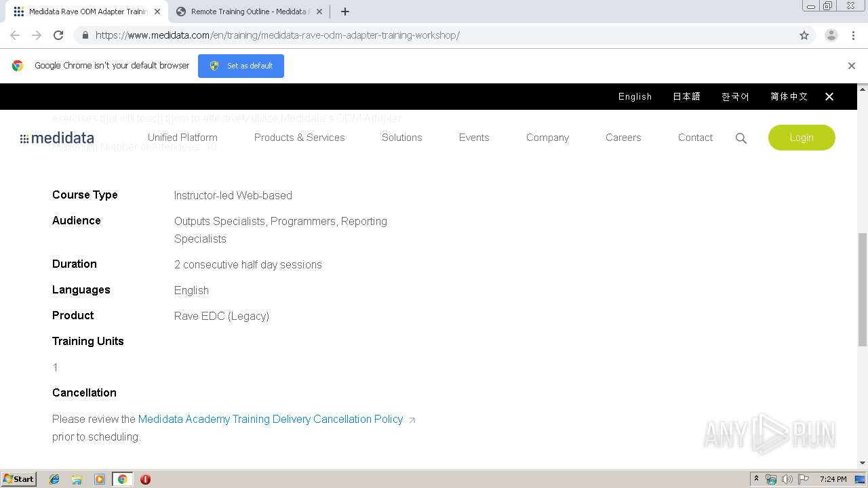Viewport: 868px width, 488px height.
Task: Click the 'Audience' label
Action: (77, 220)
